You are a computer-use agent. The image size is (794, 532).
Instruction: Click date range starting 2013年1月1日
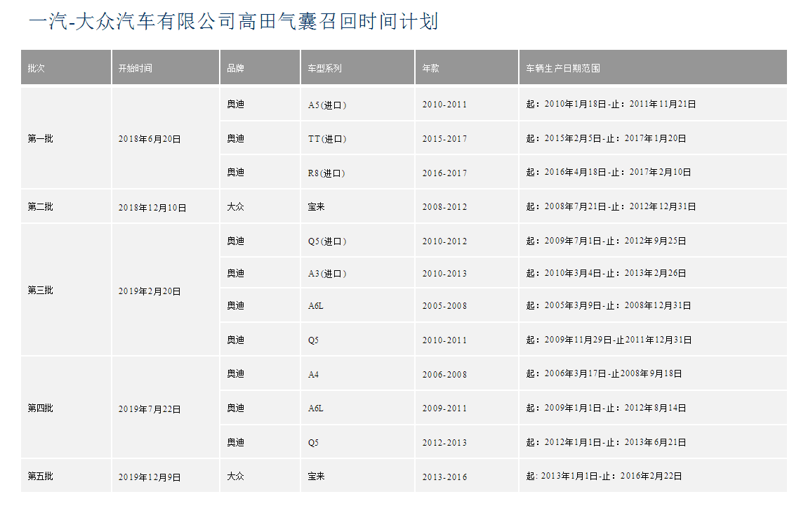pos(604,477)
